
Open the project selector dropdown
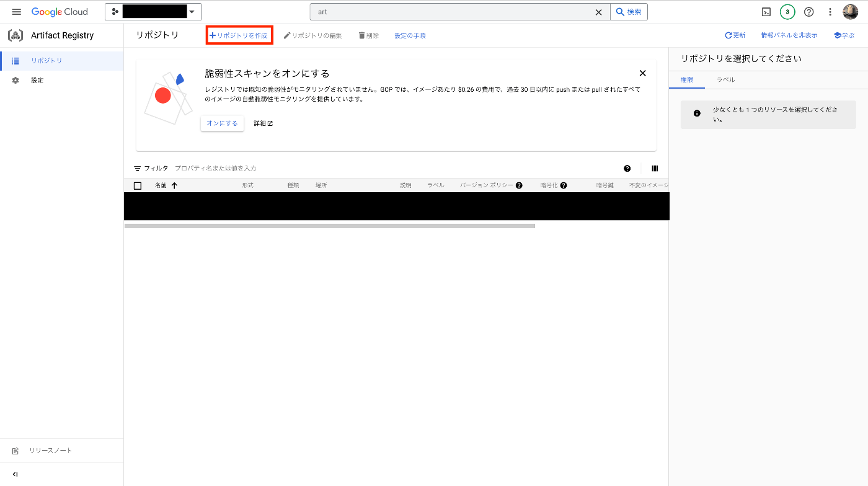pos(153,12)
